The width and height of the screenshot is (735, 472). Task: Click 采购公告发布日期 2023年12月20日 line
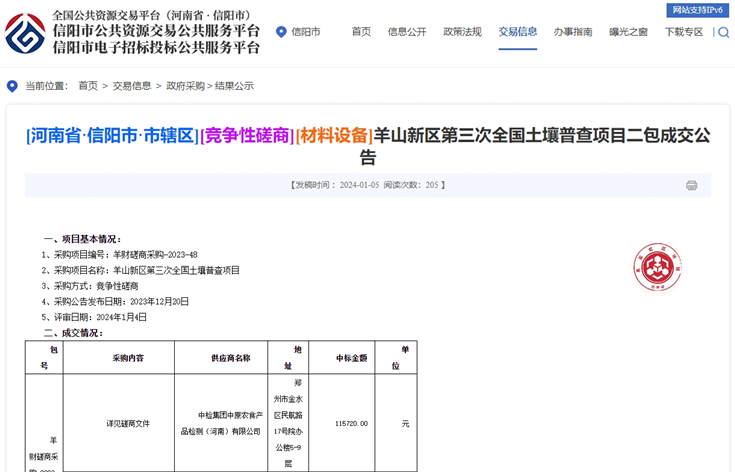click(115, 301)
